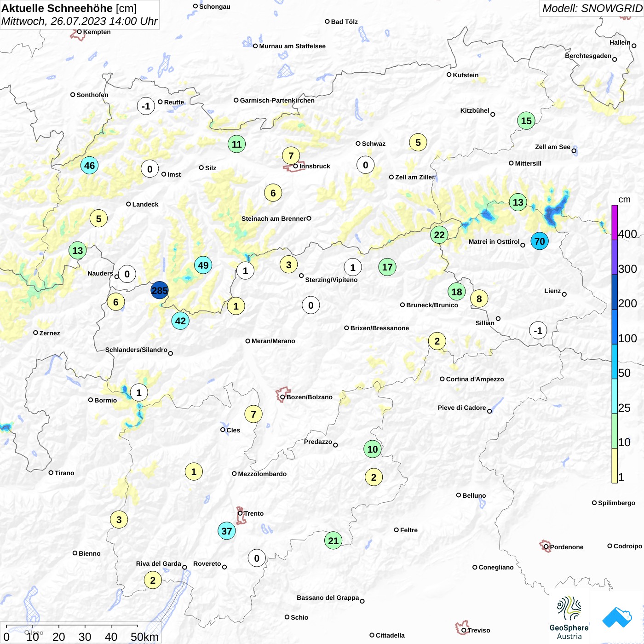
Task: Click the 1 marker near Bormio
Action: [x=139, y=392]
